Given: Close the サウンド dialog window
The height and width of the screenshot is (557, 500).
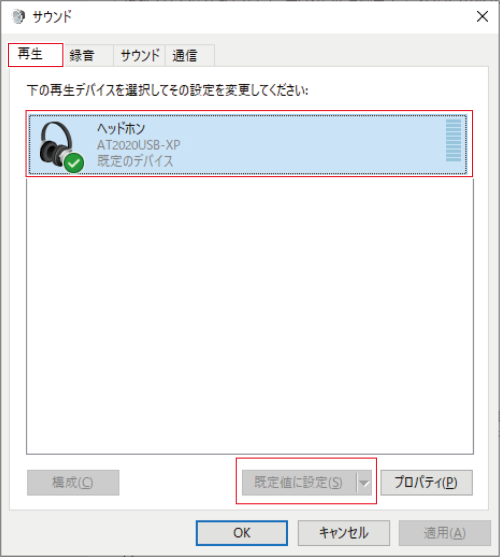Looking at the screenshot, I should pyautogui.click(x=482, y=16).
